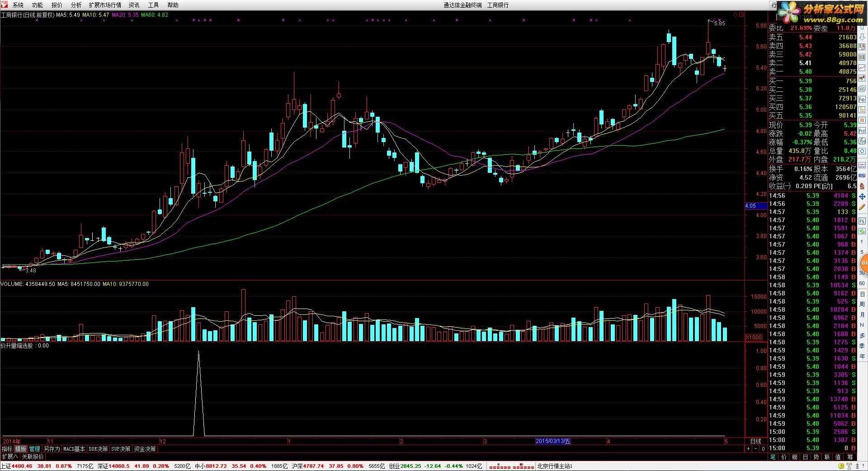Click the + zoom-in chart button
Image resolution: width=868 pixels, height=471 pixels.
(749, 449)
